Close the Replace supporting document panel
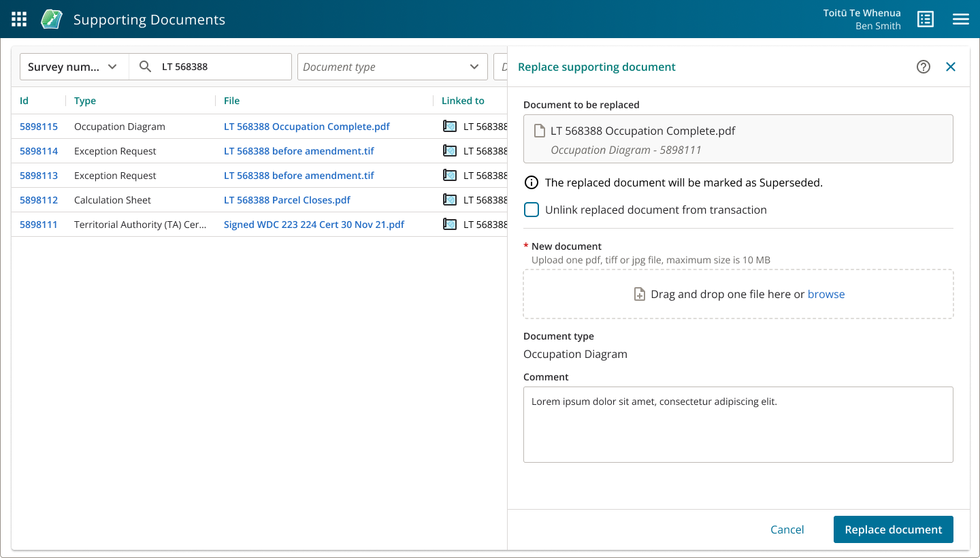The height and width of the screenshot is (558, 980). click(x=951, y=67)
